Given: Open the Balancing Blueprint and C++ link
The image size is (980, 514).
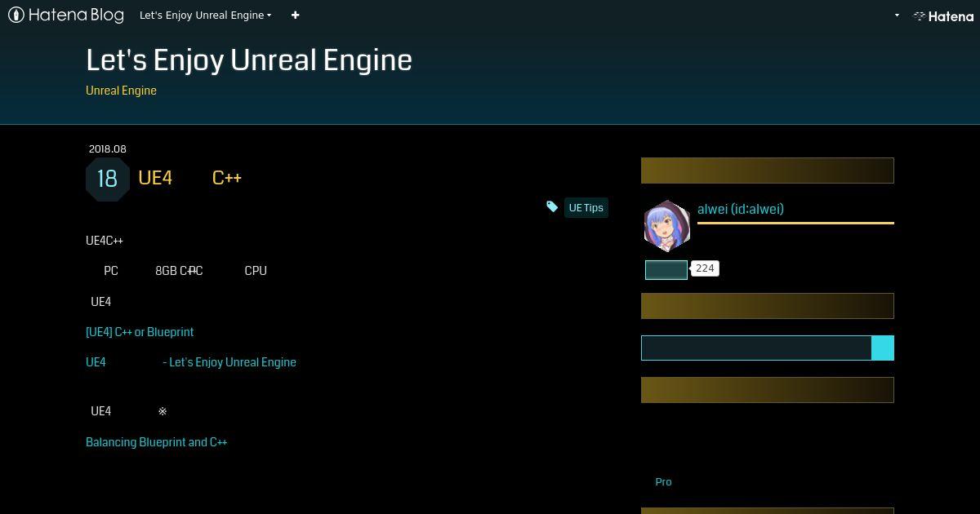Looking at the screenshot, I should coord(157,442).
